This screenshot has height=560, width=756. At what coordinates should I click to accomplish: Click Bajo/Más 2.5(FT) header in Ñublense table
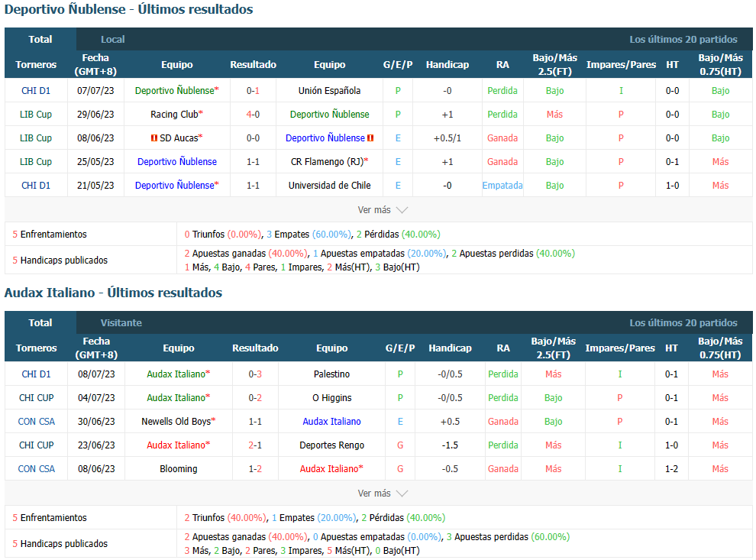(x=555, y=64)
